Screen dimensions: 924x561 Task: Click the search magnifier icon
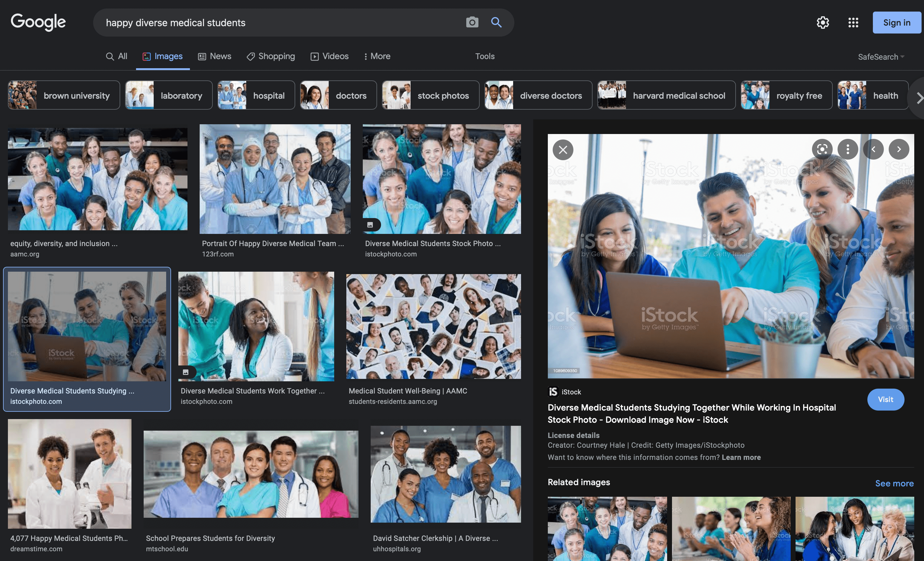coord(496,23)
